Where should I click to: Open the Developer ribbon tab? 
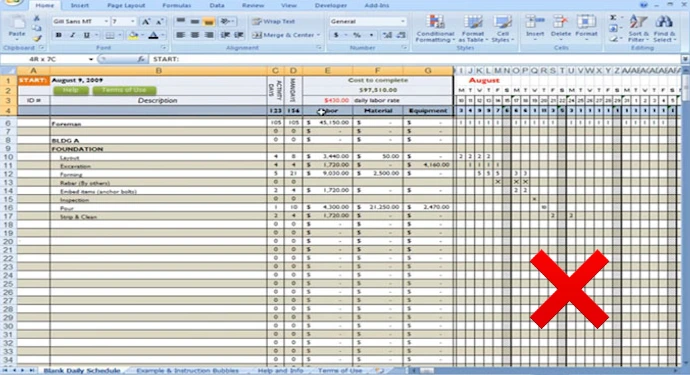point(330,5)
